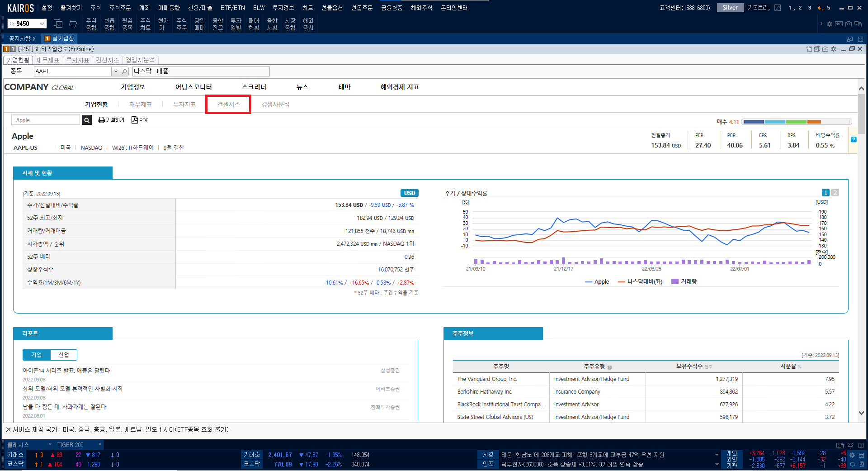Click the 매수 rating color bar
Screen dimensions: 868x471
(x=797, y=122)
